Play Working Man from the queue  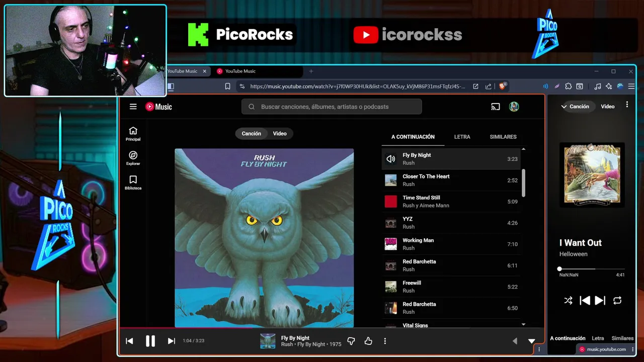[x=451, y=244]
